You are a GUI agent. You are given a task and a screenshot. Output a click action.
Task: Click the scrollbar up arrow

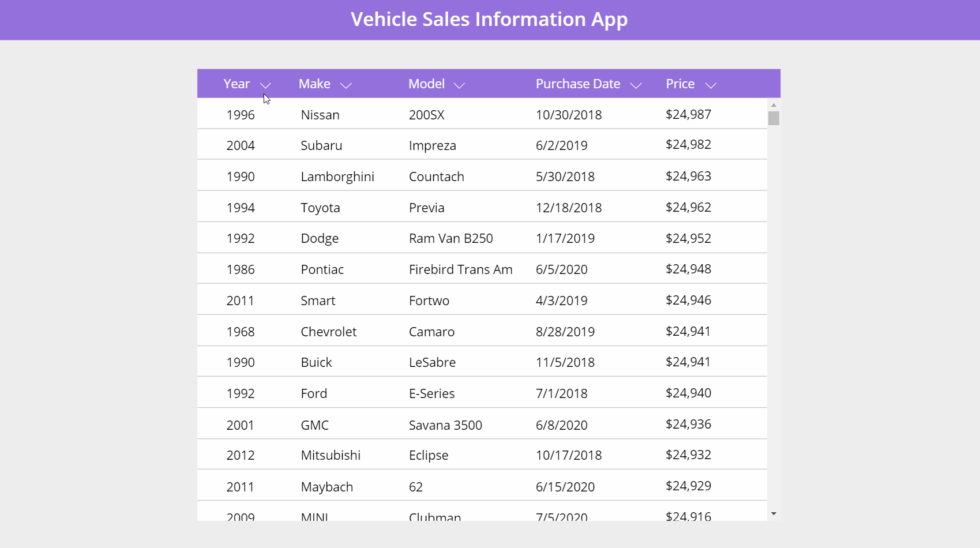774,105
